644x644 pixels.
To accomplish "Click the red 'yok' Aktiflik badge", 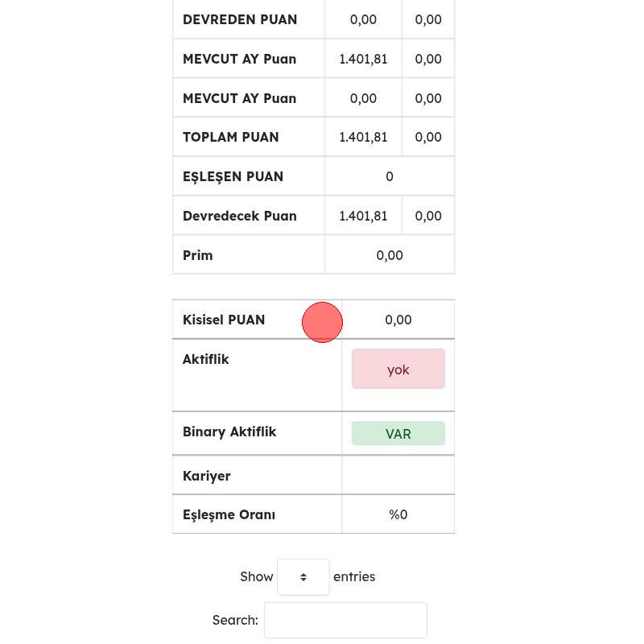I will (398, 369).
